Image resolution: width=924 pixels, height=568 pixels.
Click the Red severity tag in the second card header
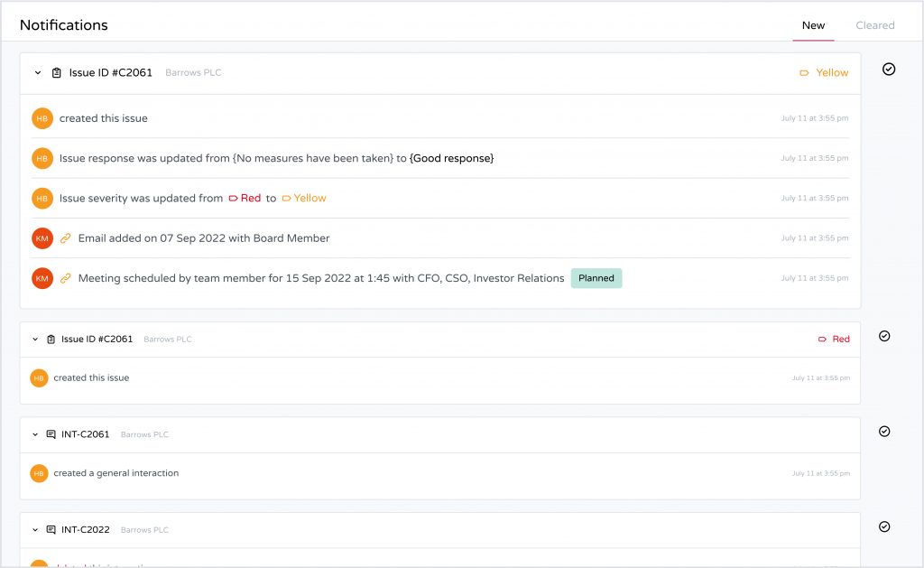point(834,340)
